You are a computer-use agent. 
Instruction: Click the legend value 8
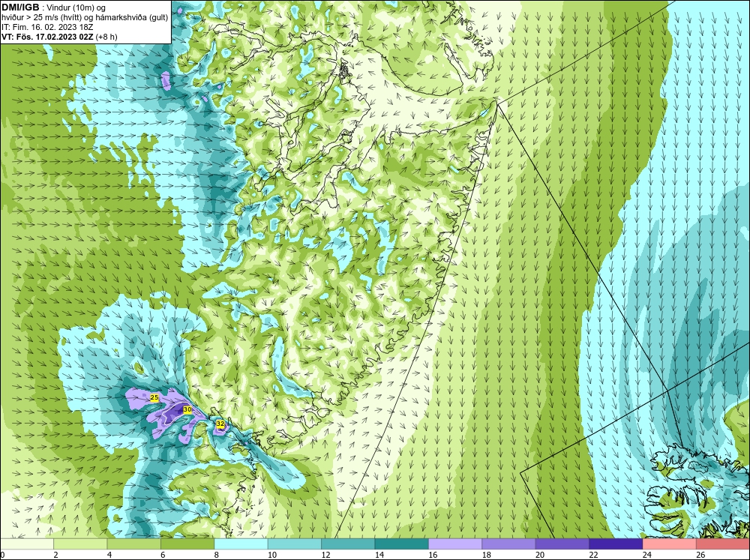[217, 555]
